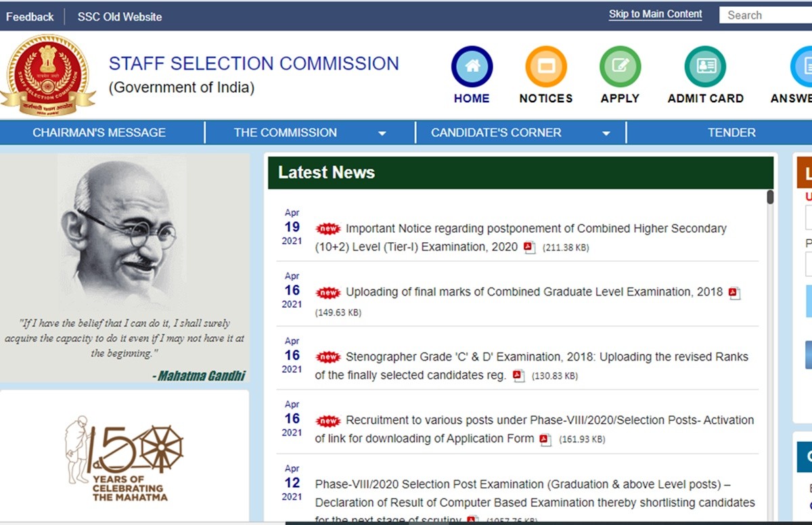This screenshot has width=812, height=525.
Task: Open the Chairman's Message menu item
Action: 99,133
